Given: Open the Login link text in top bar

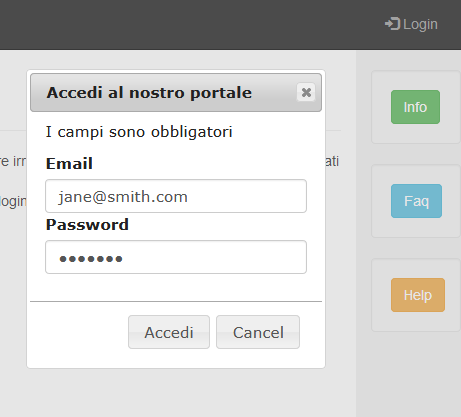Looking at the screenshot, I should click(420, 24).
